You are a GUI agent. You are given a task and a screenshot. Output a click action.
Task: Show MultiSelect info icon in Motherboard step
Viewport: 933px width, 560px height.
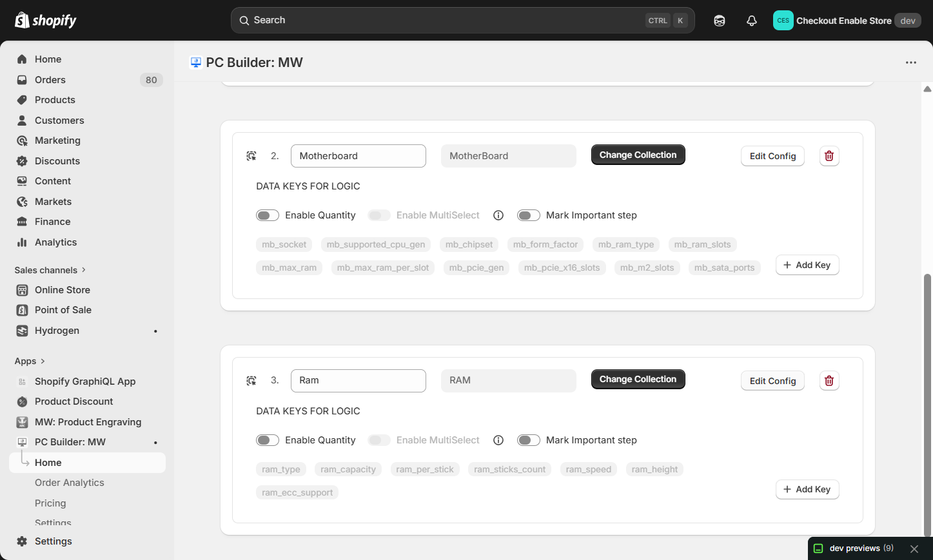coord(498,215)
